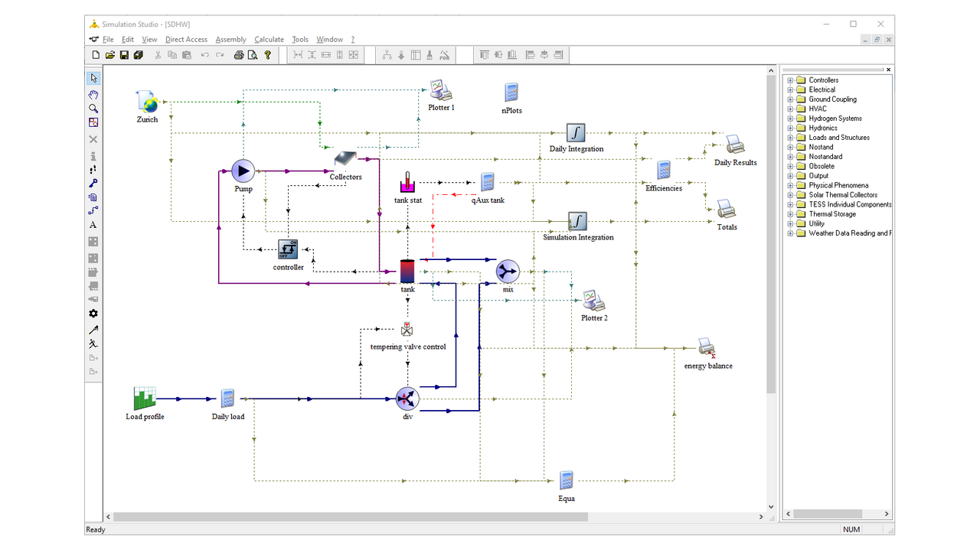Viewport: 980px width, 550px height.
Task: Select the Physical Phenomena tree item
Action: point(838,185)
